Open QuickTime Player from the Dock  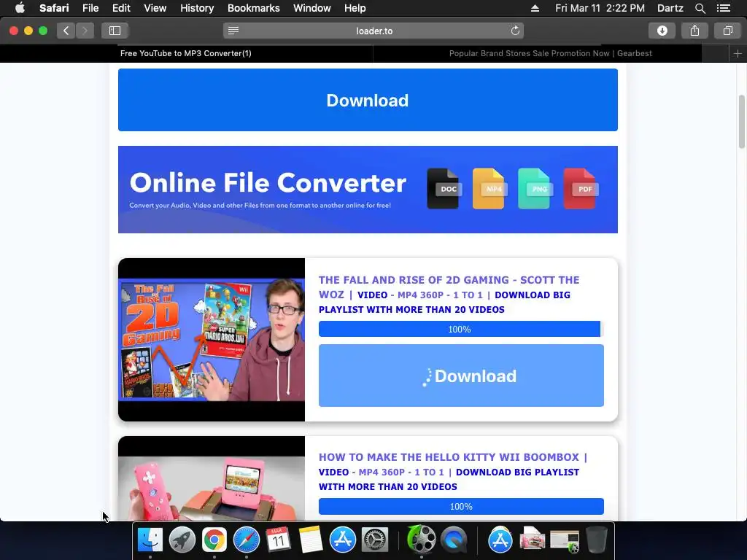pos(454,540)
